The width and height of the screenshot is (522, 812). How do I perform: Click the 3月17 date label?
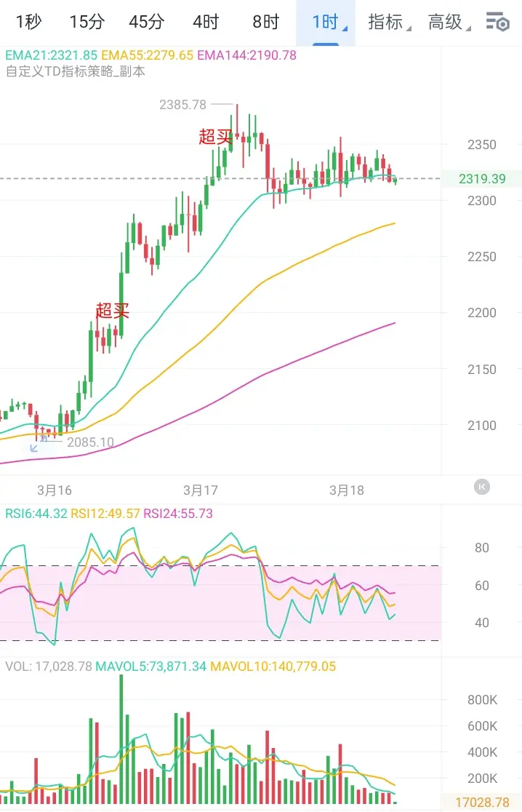tap(201, 490)
